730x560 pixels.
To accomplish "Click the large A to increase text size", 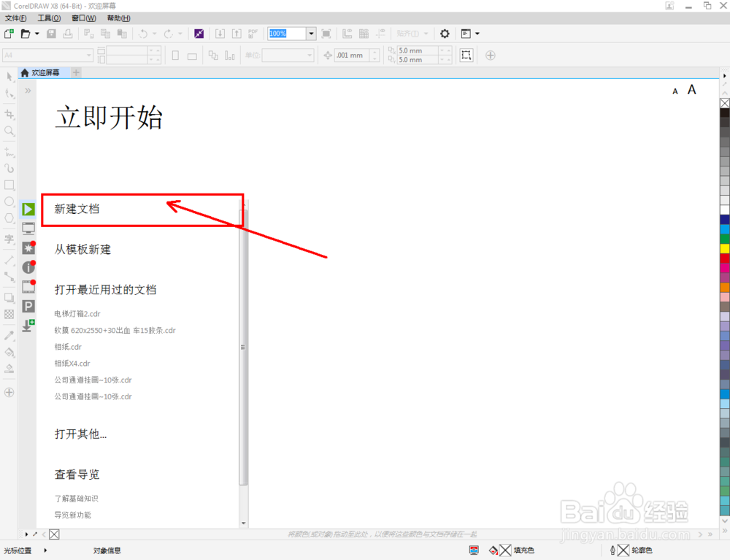I will coord(692,89).
